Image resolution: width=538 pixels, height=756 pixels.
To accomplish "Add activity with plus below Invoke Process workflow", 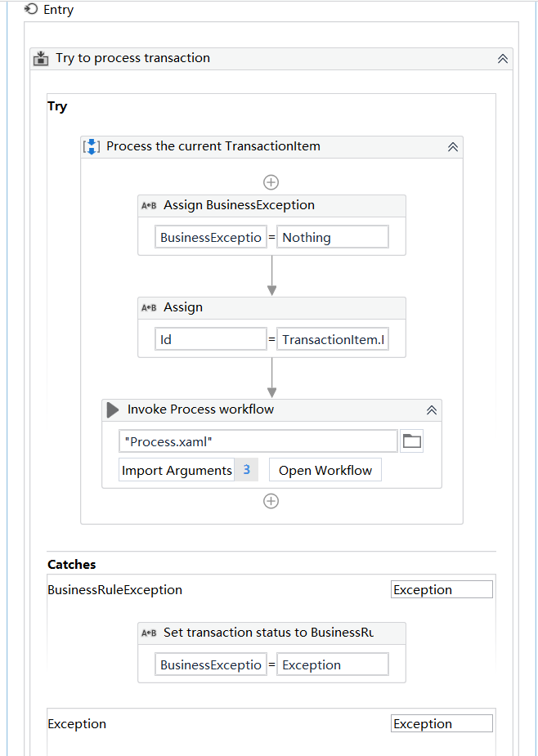I will pos(271,502).
